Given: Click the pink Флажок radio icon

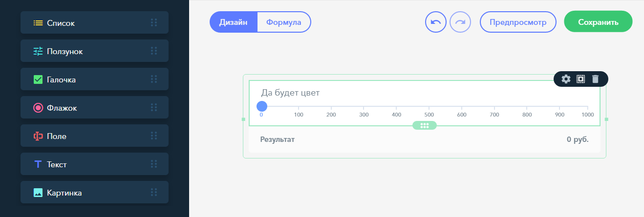Looking at the screenshot, I should [38, 108].
